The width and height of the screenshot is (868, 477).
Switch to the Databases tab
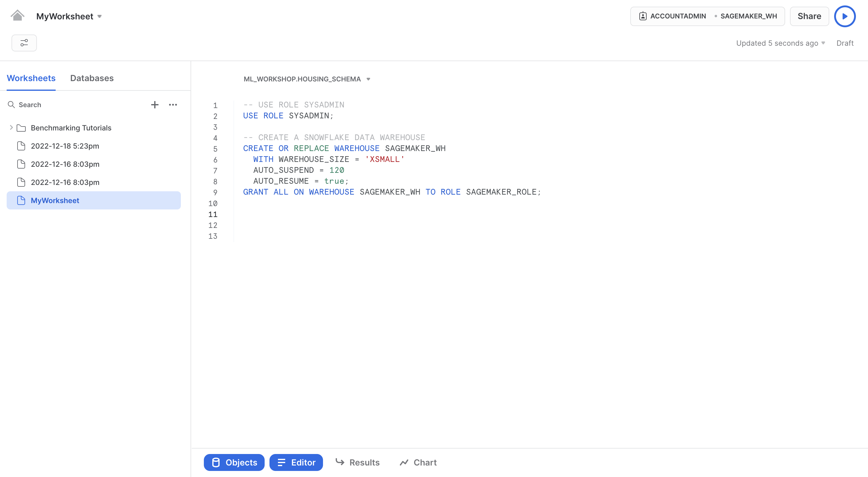92,78
